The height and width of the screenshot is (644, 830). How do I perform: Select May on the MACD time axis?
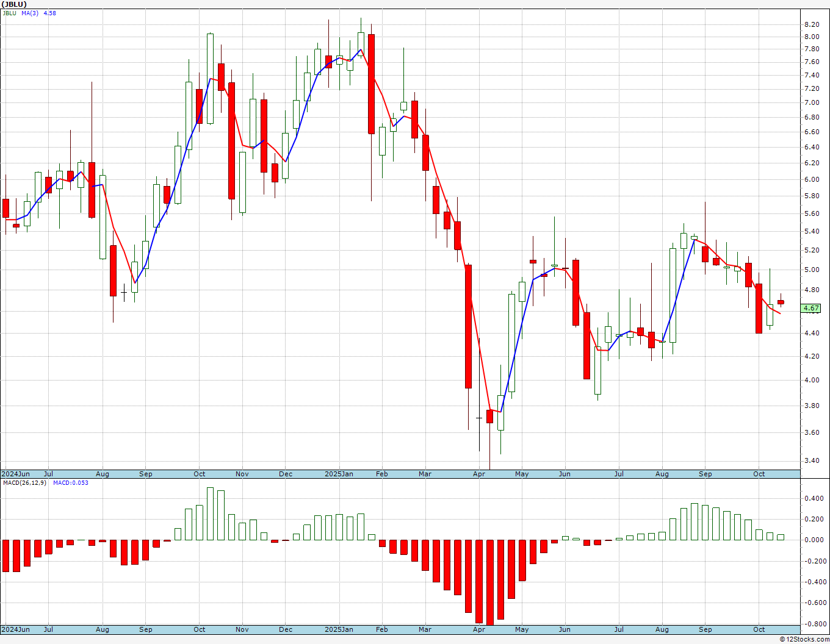522,629
